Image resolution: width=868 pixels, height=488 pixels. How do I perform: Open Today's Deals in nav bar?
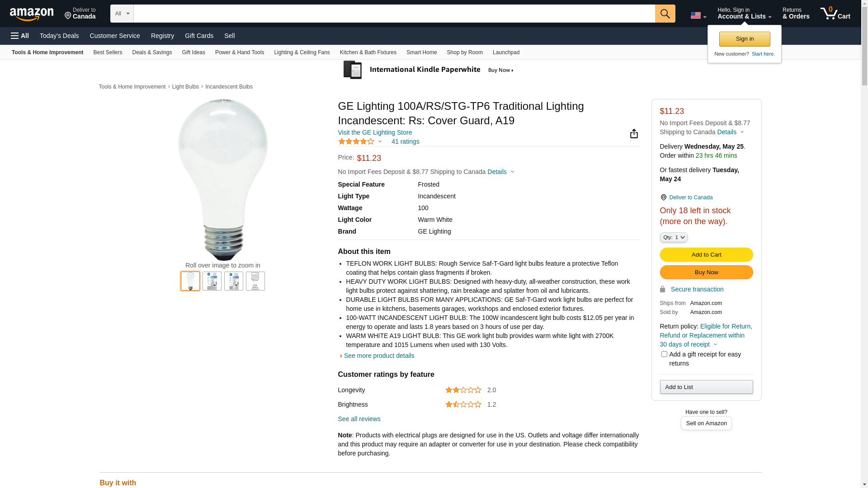click(x=59, y=36)
